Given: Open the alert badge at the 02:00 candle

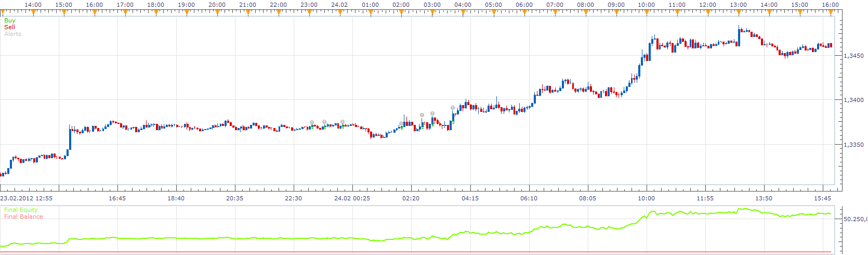Looking at the screenshot, I should click(x=401, y=123).
